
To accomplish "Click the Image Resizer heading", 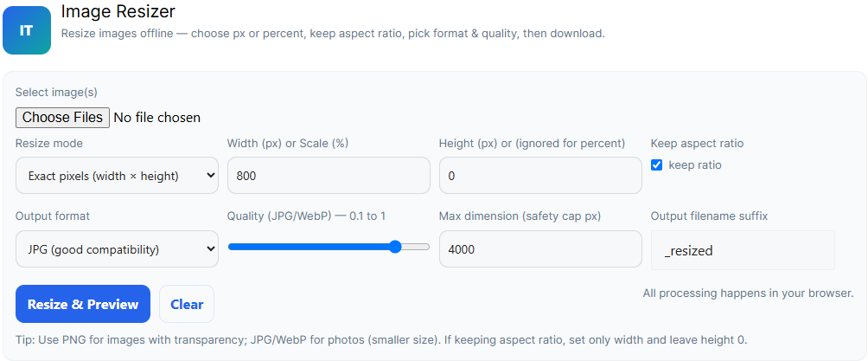I will click(x=118, y=12).
